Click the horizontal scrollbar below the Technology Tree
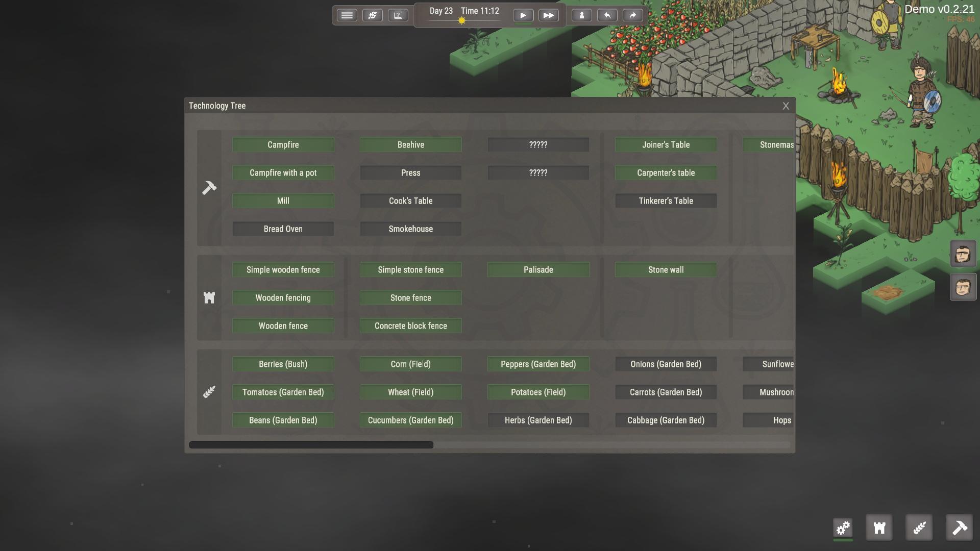The height and width of the screenshot is (551, 980). click(311, 444)
